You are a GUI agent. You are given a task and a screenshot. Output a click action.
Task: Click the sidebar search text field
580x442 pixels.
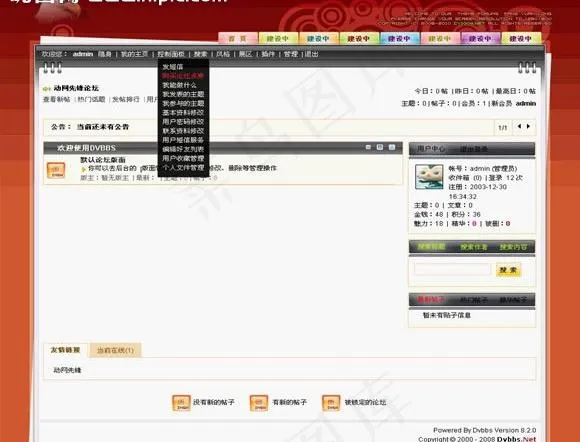coord(453,270)
